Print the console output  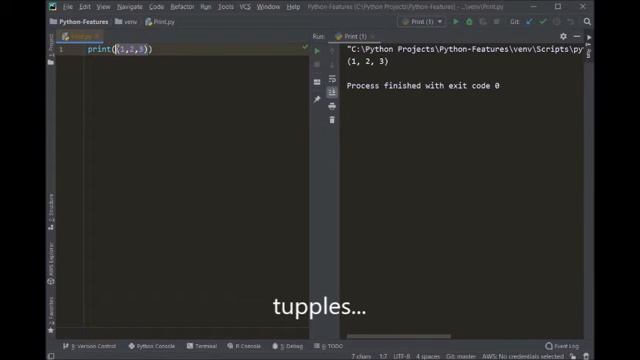[x=332, y=106]
